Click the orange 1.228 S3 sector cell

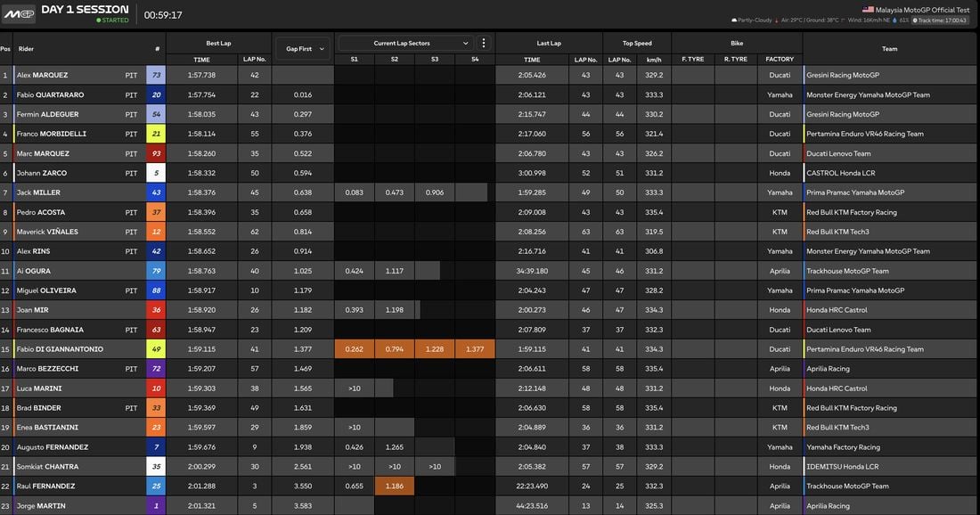pos(435,349)
